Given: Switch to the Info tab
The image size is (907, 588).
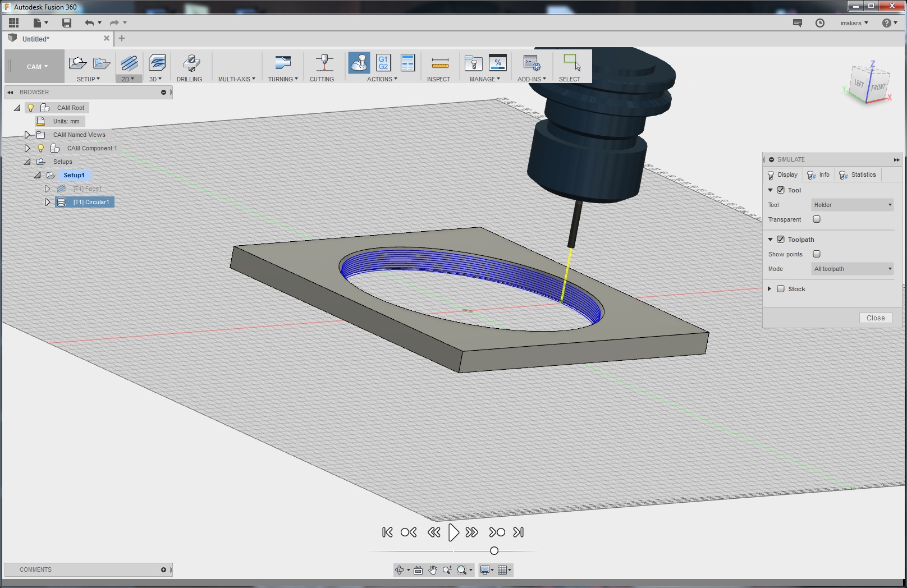Looking at the screenshot, I should [x=819, y=175].
